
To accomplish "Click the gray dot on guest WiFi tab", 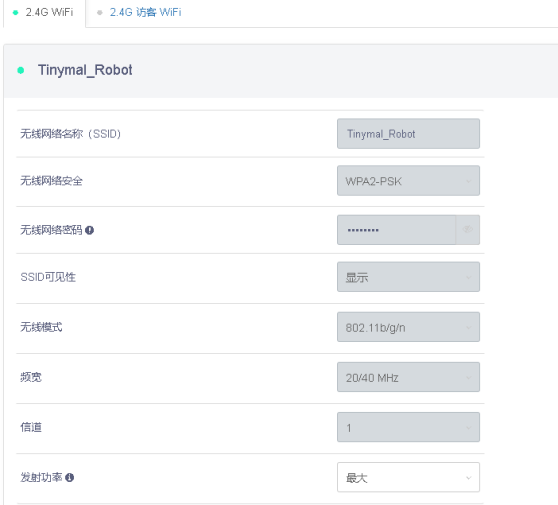I will tap(100, 12).
